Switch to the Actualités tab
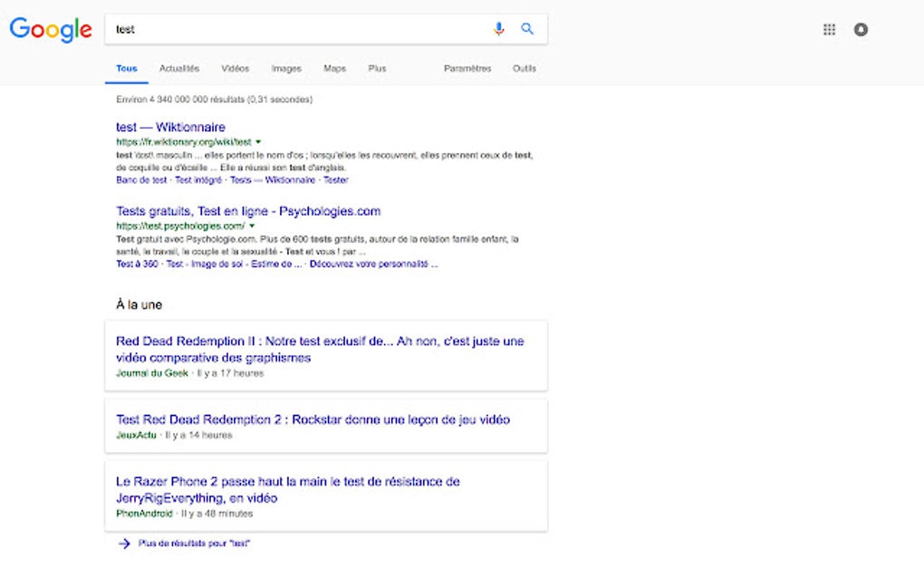The width and height of the screenshot is (924, 578). click(x=179, y=68)
